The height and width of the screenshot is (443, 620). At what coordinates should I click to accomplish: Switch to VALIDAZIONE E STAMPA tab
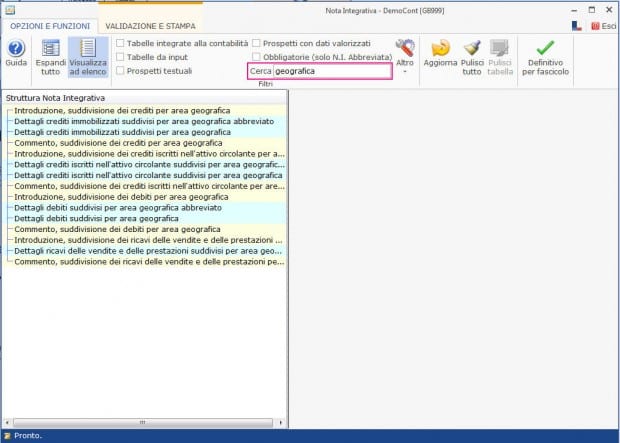tap(150, 26)
